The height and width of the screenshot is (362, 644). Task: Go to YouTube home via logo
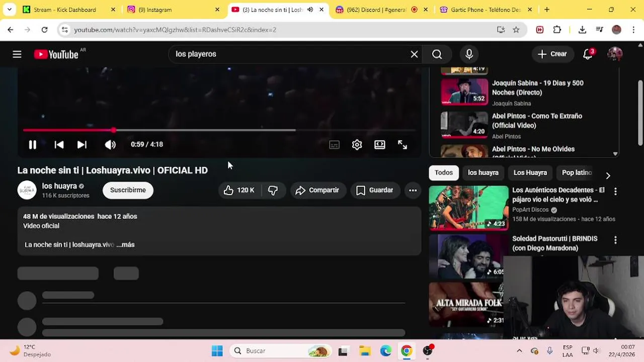pos(56,54)
